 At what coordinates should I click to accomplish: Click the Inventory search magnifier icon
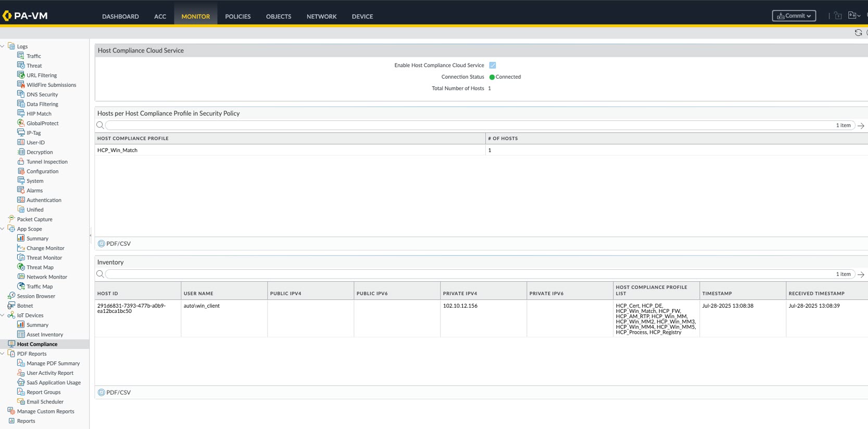click(100, 274)
